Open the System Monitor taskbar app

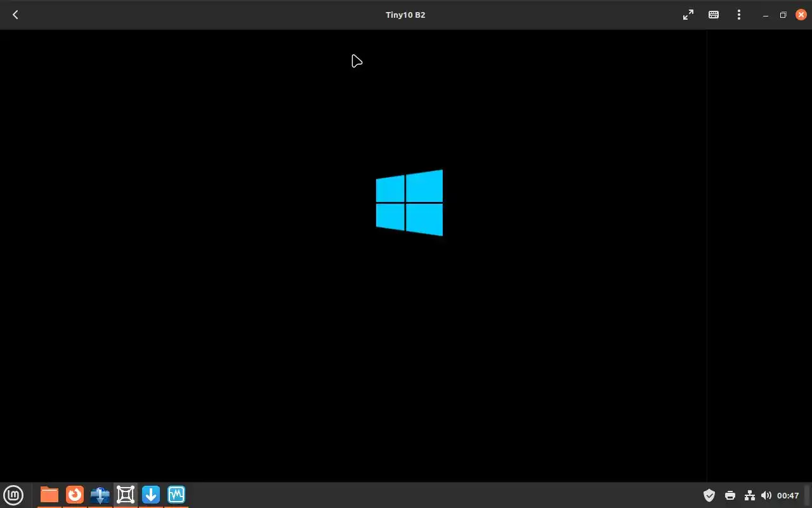[x=176, y=495]
